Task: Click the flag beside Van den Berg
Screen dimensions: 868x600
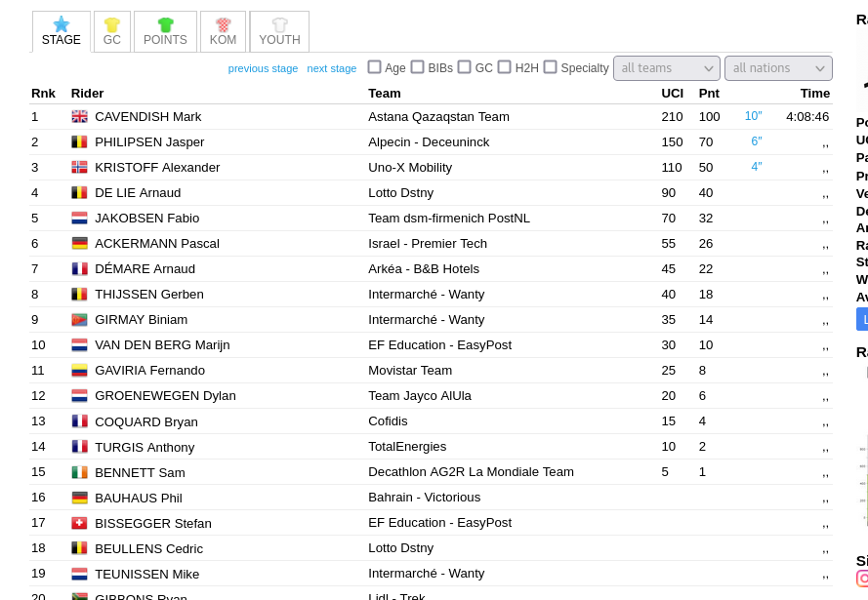Action: 80,345
